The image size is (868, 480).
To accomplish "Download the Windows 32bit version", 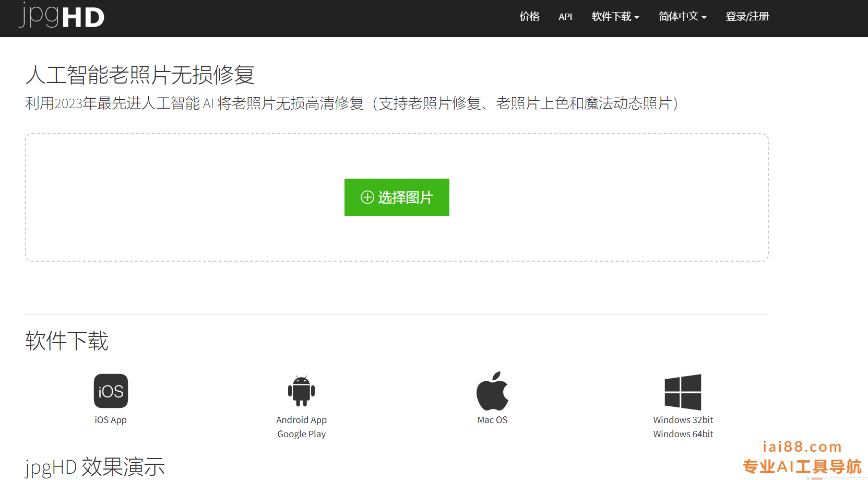I will [x=683, y=420].
